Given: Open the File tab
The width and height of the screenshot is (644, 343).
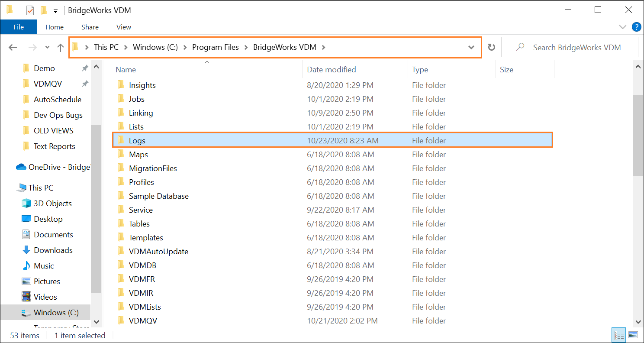Looking at the screenshot, I should coord(19,27).
